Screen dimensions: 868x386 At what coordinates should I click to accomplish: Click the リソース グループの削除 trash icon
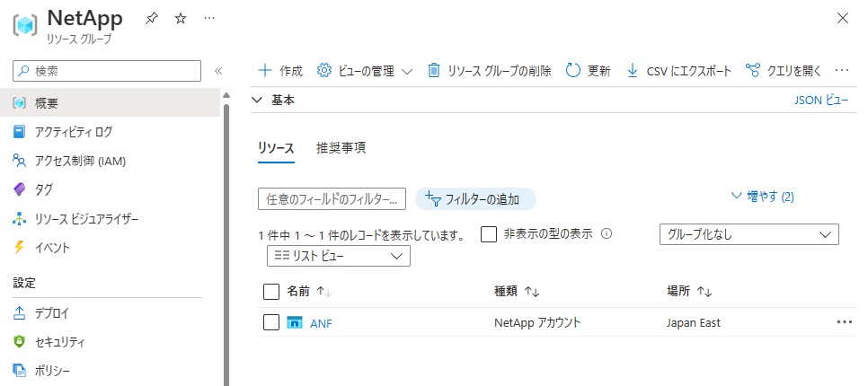point(434,71)
